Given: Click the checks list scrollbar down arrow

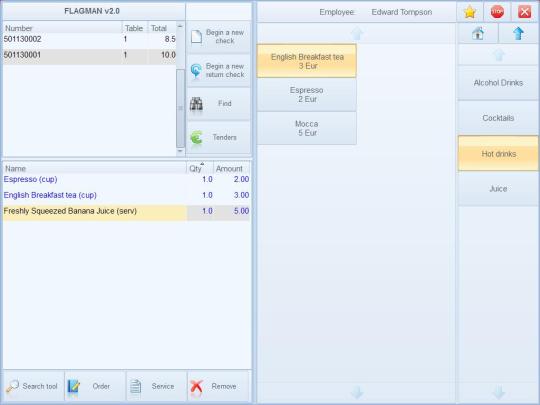Looking at the screenshot, I should pos(180,151).
